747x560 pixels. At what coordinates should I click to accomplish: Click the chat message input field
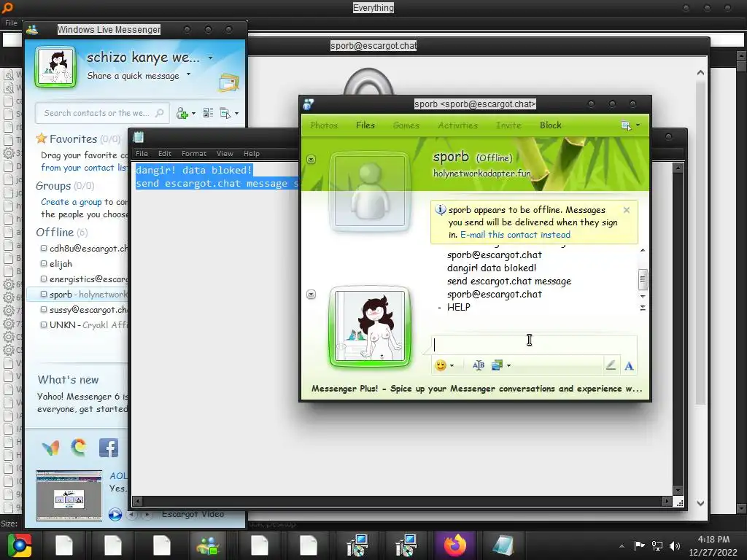(533, 345)
